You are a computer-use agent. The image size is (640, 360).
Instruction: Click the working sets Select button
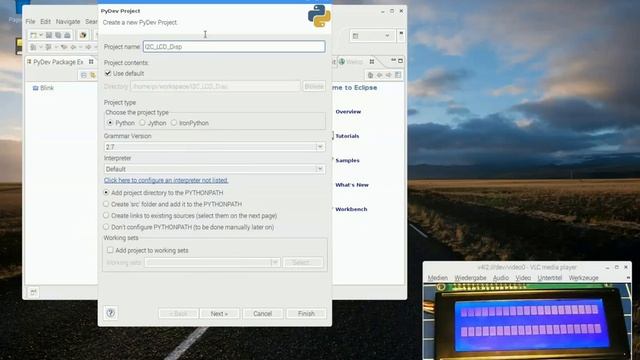point(303,262)
